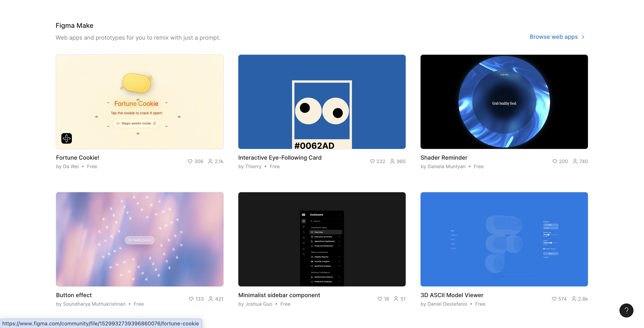Click the user icon next to 421
Viewport: 644px width, 328px height.
[211, 299]
